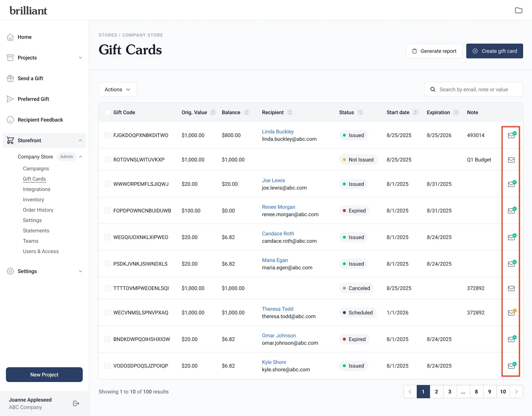
Task: Click the logout icon beside Joanne Appleseed
Action: coord(76,403)
